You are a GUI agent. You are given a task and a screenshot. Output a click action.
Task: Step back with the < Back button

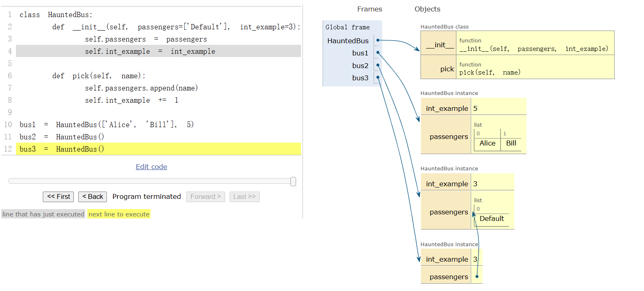(93, 197)
